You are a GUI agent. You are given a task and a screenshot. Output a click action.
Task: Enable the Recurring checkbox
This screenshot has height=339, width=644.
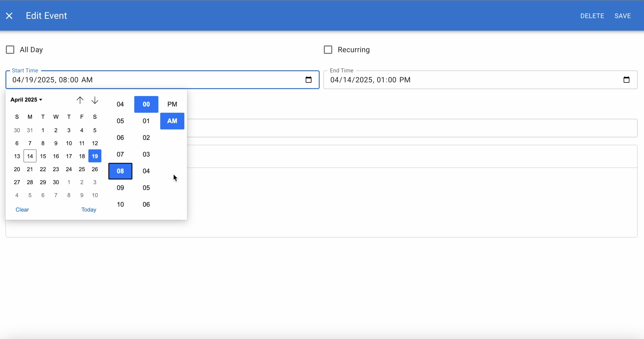(328, 50)
